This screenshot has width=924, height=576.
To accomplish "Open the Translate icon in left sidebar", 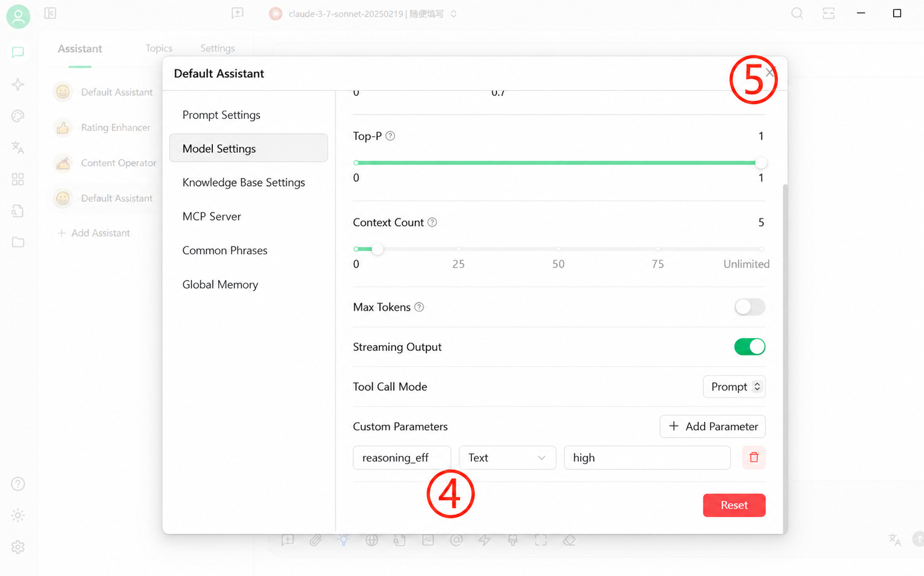I will coord(18,148).
